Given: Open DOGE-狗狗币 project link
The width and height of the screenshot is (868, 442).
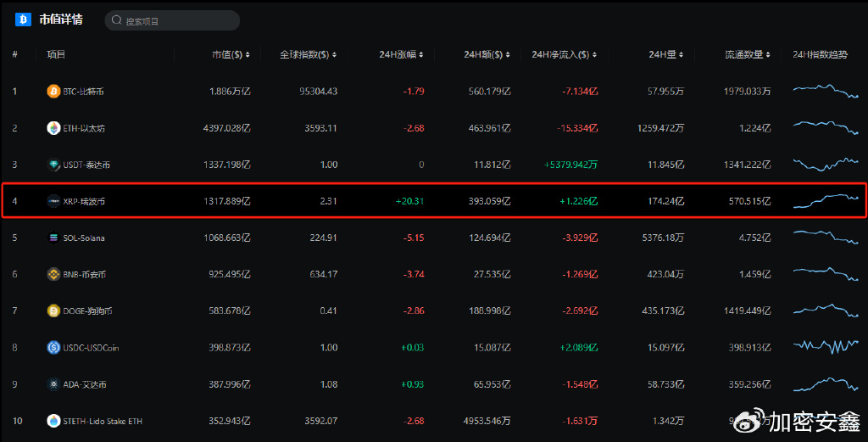Looking at the screenshot, I should click(x=87, y=311).
